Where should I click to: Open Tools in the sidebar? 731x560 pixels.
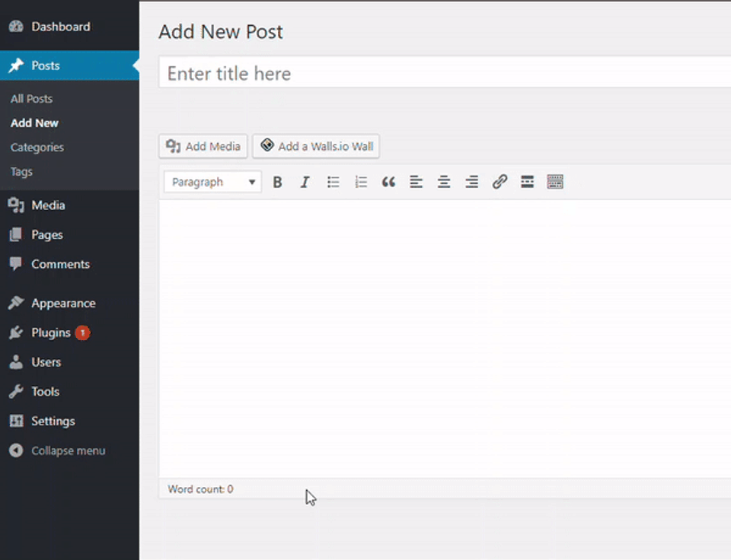pos(69,391)
